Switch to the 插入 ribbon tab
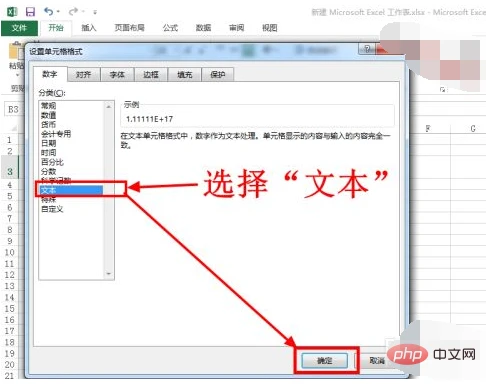 coord(89,28)
